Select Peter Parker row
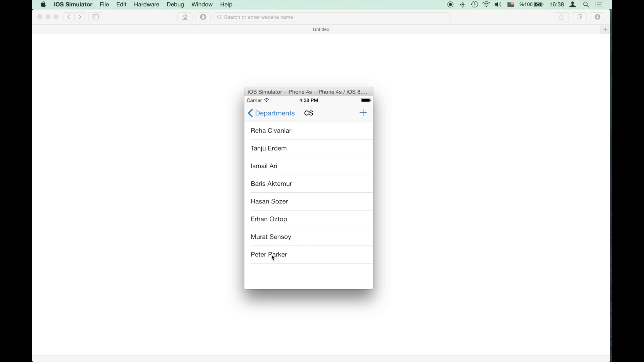 [309, 254]
